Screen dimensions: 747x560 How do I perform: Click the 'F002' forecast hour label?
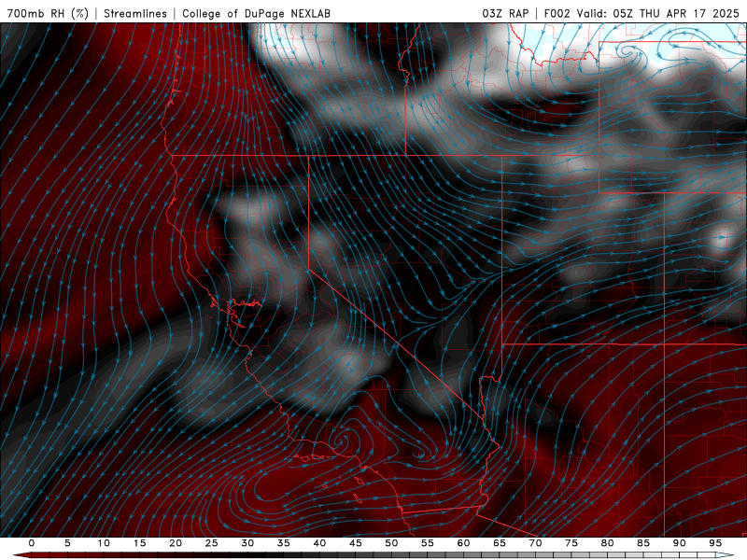(x=557, y=13)
